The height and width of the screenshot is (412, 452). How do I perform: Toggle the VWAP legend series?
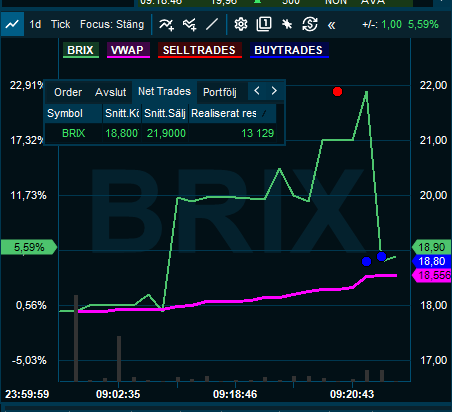tap(128, 50)
